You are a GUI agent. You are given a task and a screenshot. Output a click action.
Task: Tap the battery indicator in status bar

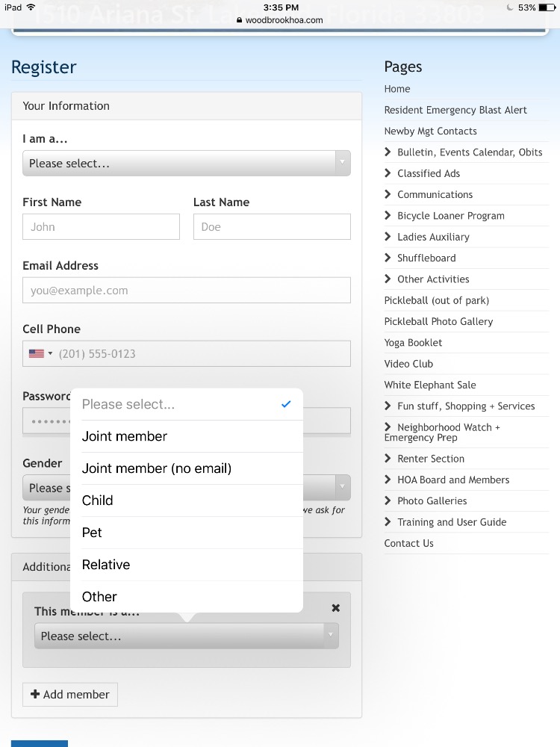547,7
